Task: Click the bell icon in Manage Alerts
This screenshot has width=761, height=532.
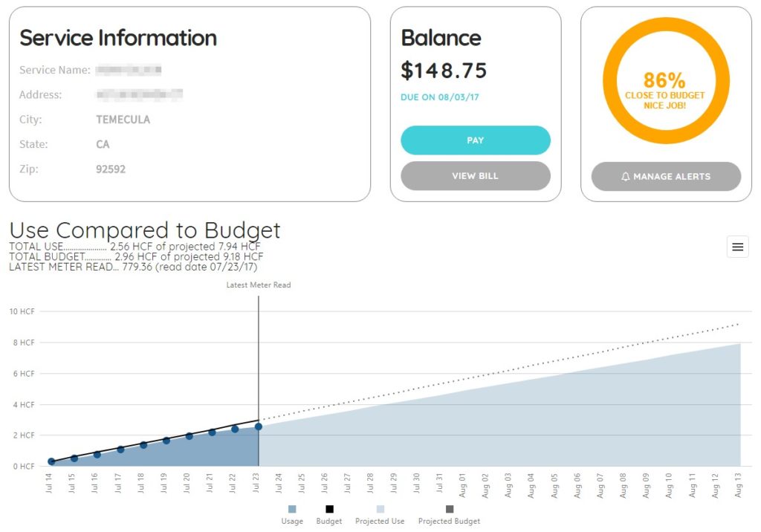Action: [625, 177]
